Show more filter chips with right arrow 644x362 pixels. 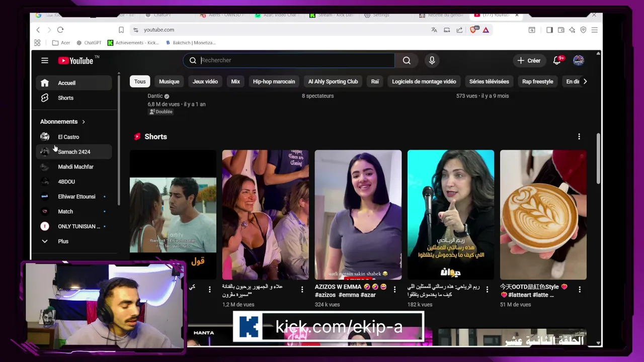pos(585,81)
